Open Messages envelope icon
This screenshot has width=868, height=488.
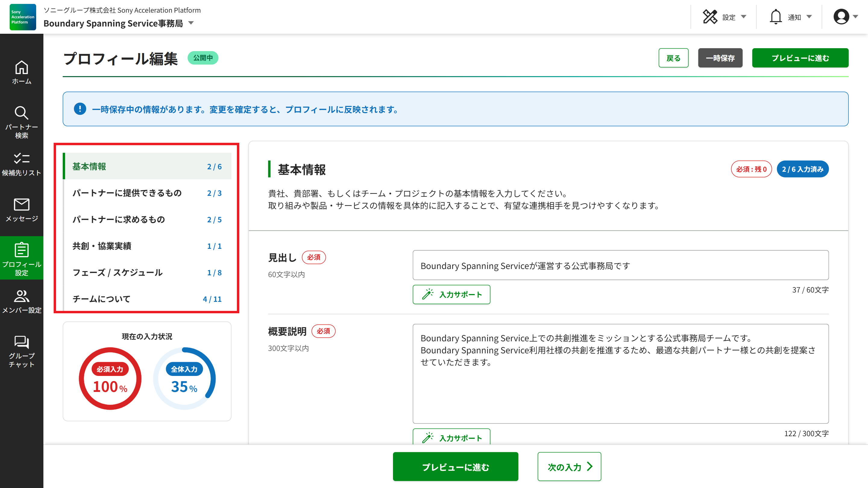coord(22,205)
